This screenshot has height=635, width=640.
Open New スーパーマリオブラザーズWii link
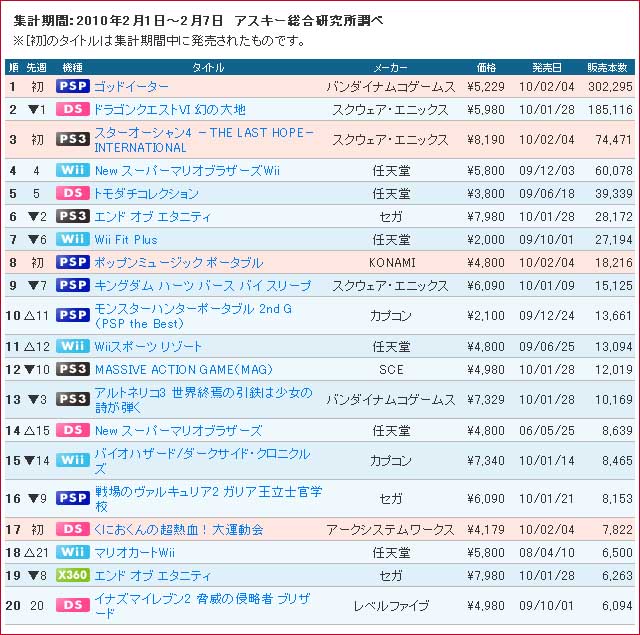click(x=187, y=171)
